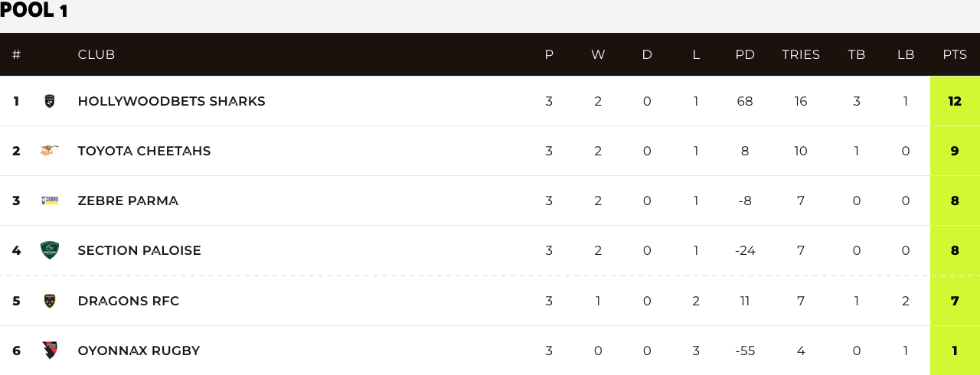Screen dimensions: 980x375
Task: Click the Oyonnax 1 point cell
Action: 955,351
